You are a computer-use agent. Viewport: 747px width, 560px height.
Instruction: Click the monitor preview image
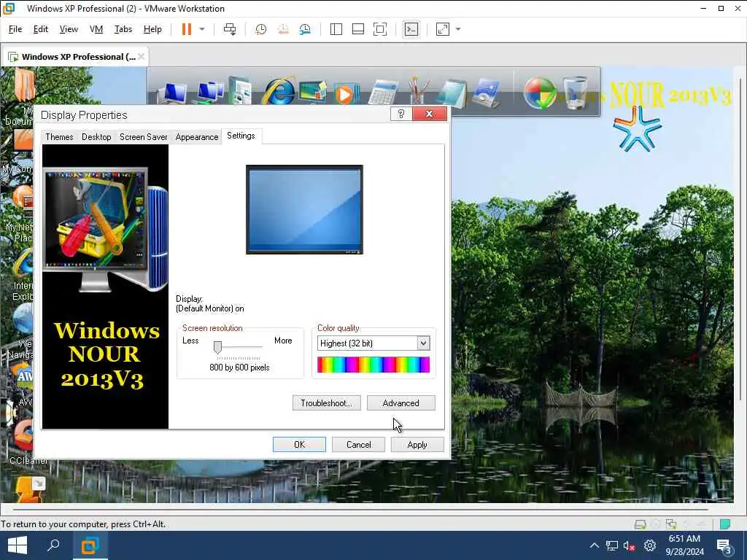tap(304, 209)
